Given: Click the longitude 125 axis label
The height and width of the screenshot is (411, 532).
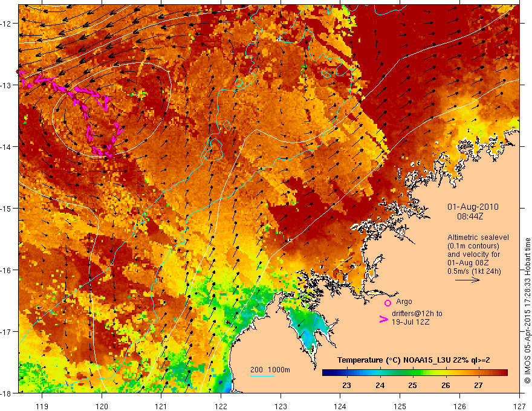Looking at the screenshot, I should click(x=400, y=406).
